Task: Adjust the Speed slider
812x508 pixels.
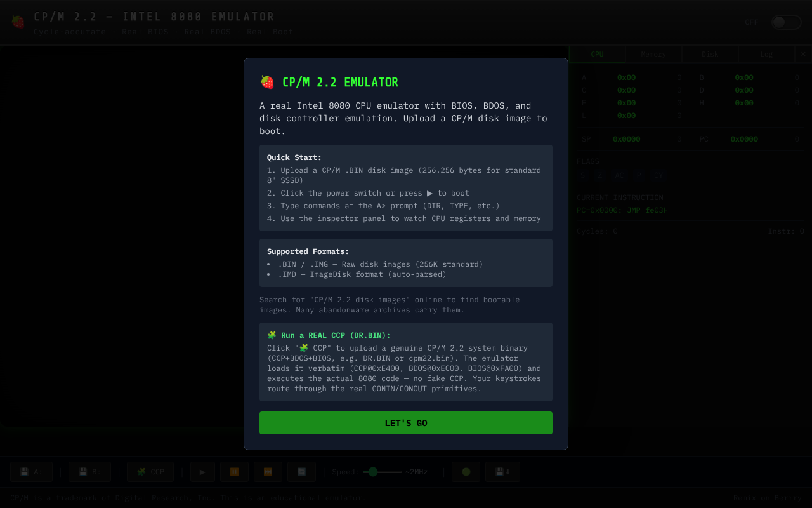Action: tap(383, 472)
